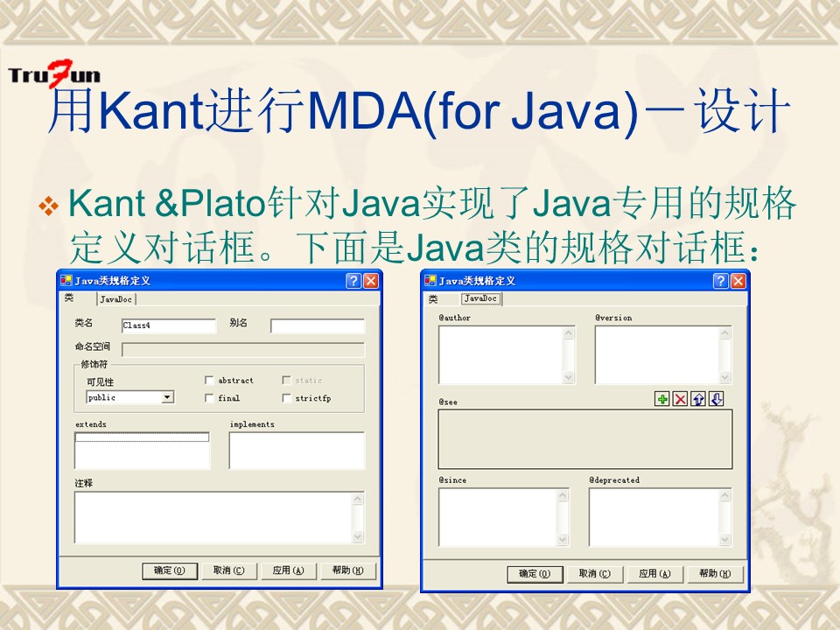
Task: Click the blue up arrow move icon
Action: [698, 399]
